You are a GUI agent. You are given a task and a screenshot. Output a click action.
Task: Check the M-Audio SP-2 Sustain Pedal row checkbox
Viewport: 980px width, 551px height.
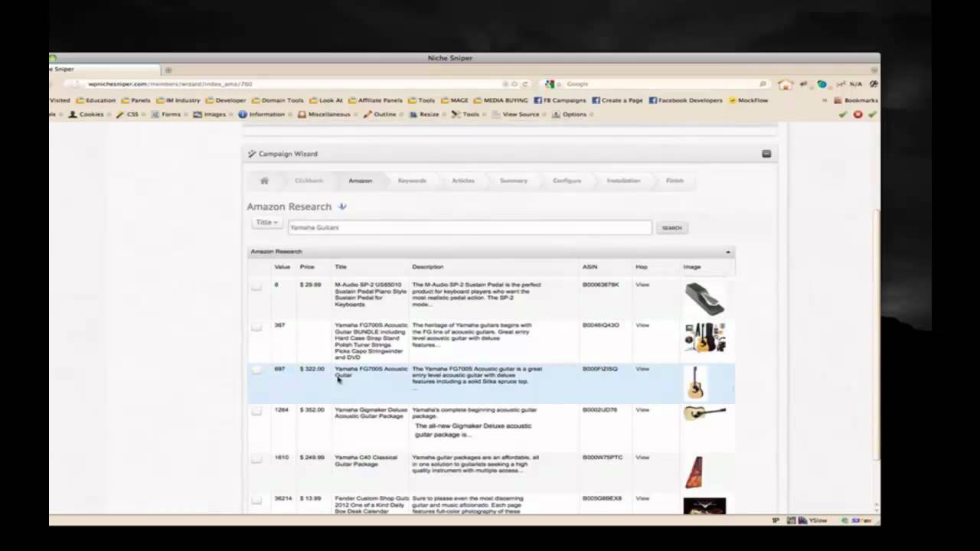[x=256, y=286]
